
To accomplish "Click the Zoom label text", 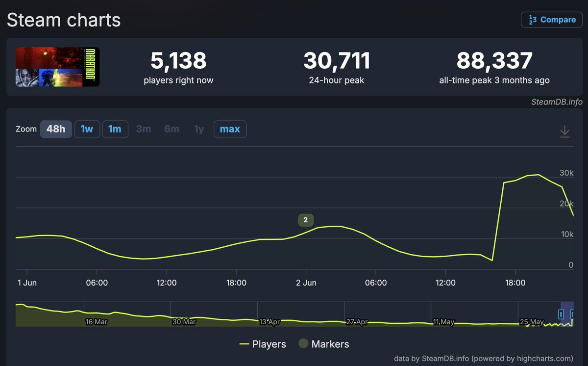I will [26, 129].
